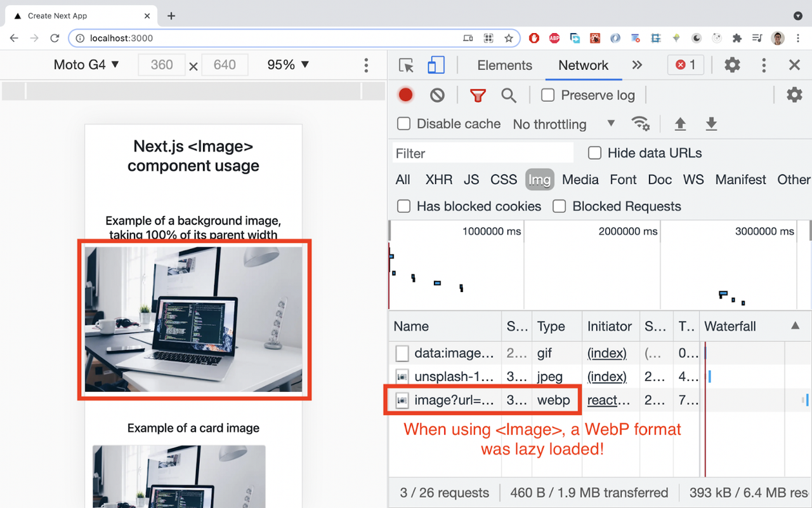This screenshot has width=812, height=508.
Task: Toggle the device toolbar icon
Action: 435,65
